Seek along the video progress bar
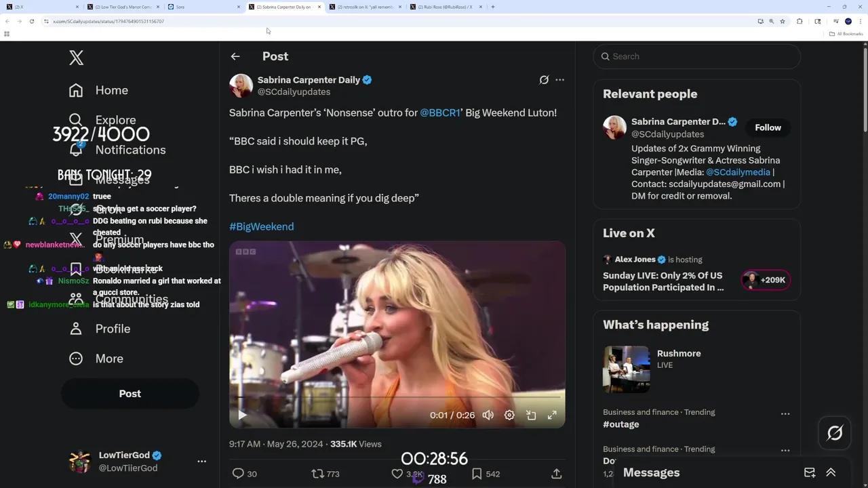Screen dimensions: 868x488 click(x=397, y=397)
